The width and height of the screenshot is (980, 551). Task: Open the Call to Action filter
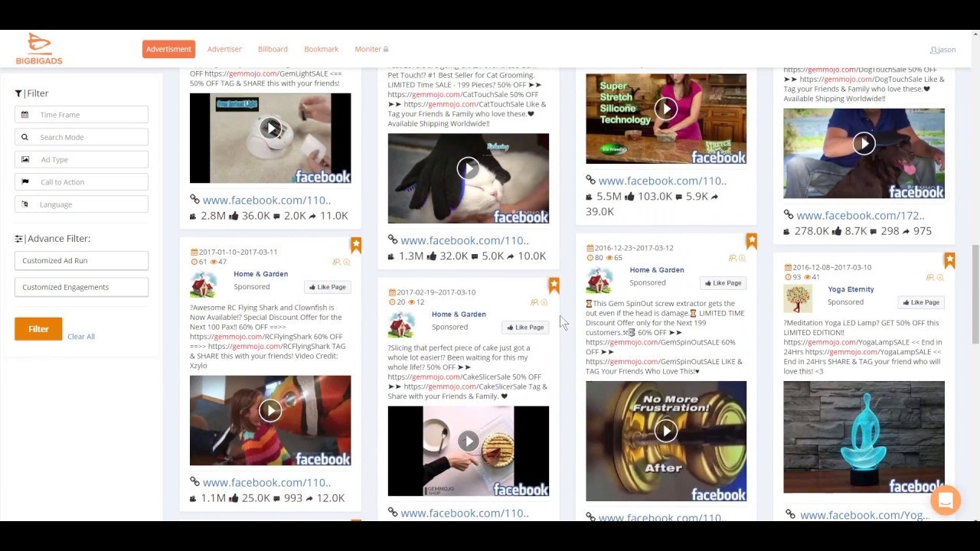(x=81, y=182)
